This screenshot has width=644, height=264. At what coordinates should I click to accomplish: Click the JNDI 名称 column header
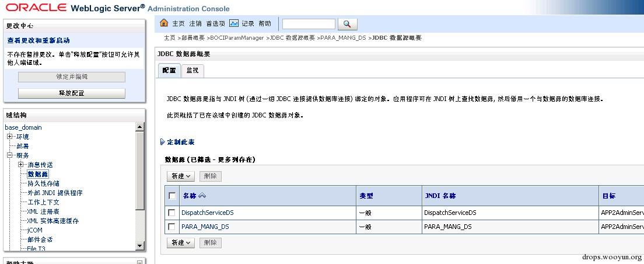point(440,196)
